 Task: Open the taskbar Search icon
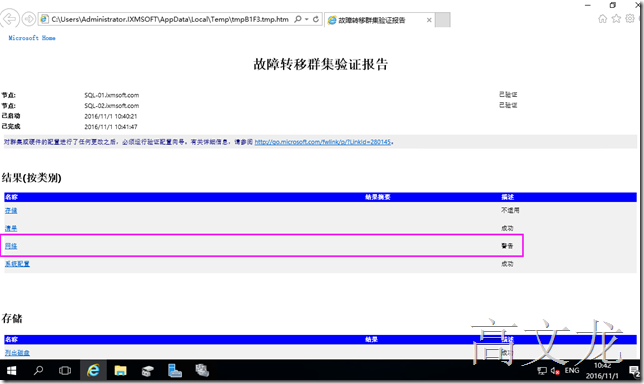(39, 371)
